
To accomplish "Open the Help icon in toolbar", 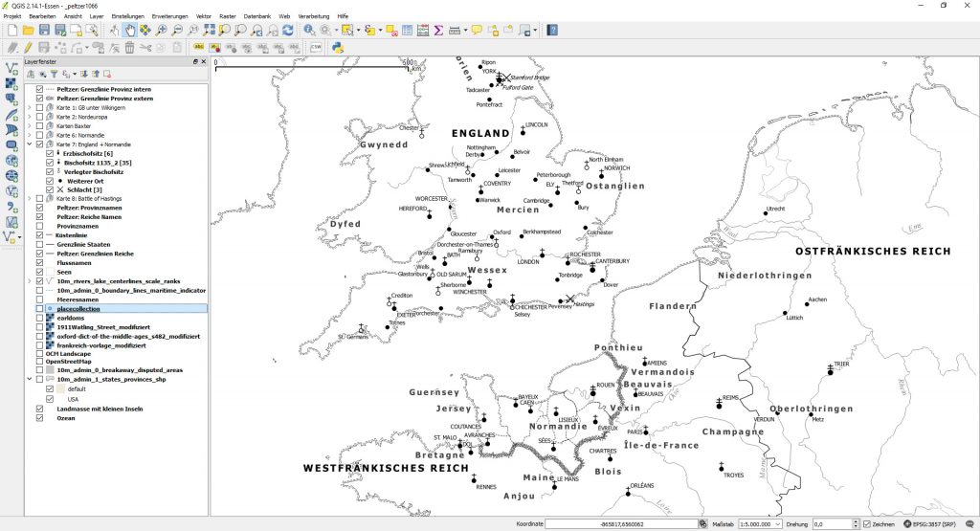I will coord(552,31).
